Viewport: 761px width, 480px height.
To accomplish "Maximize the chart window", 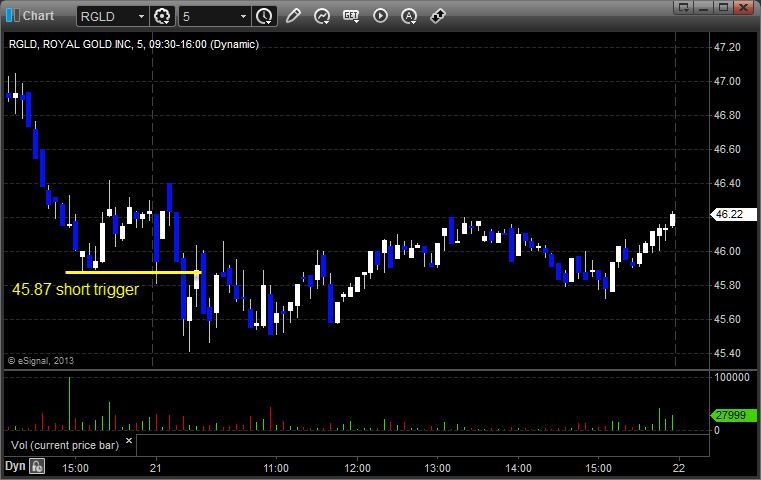I will tap(723, 7).
